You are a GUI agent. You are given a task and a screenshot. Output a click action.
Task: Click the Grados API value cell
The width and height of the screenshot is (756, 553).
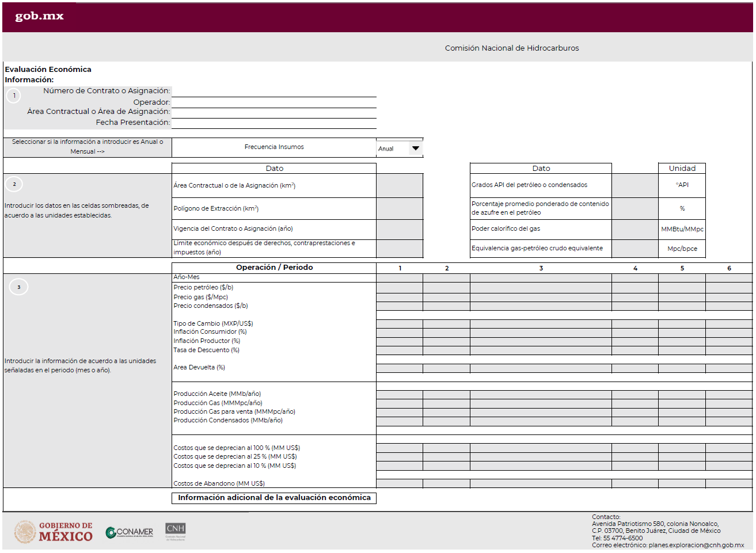tap(635, 185)
